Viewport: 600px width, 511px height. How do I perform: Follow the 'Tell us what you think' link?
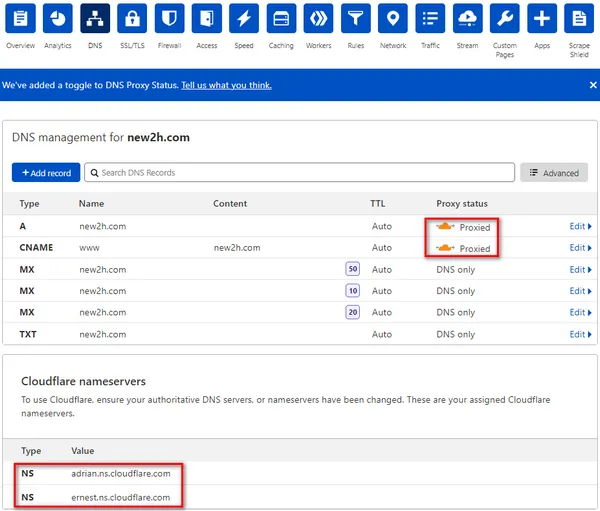pos(226,85)
